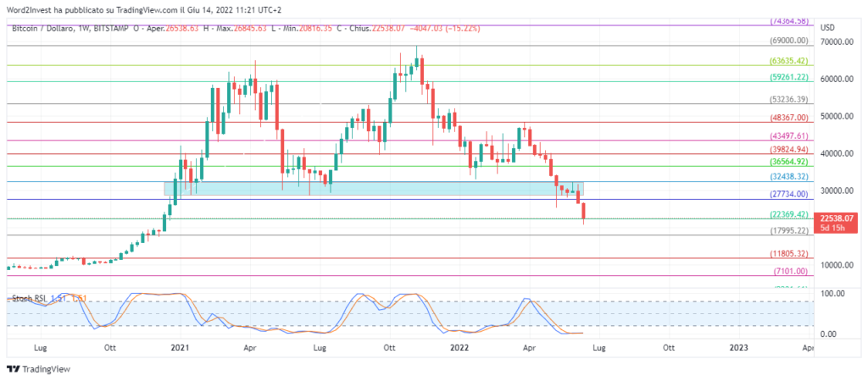Click the light blue support zone rectangle
Viewport: 868px width, 381px height.
pyautogui.click(x=373, y=189)
